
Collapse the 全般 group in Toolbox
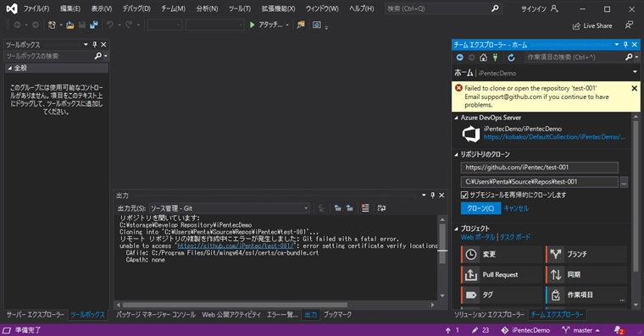pyautogui.click(x=9, y=68)
